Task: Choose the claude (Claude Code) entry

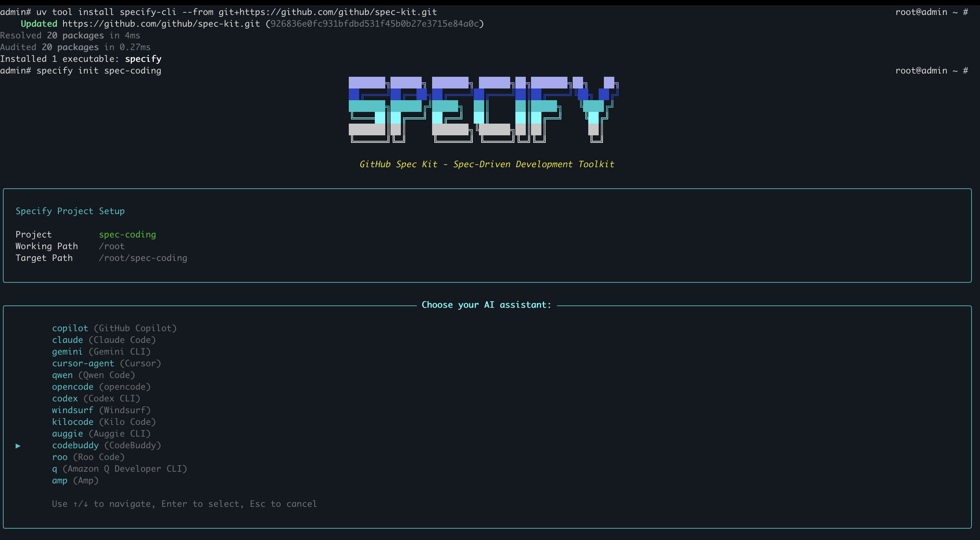Action: click(x=103, y=340)
